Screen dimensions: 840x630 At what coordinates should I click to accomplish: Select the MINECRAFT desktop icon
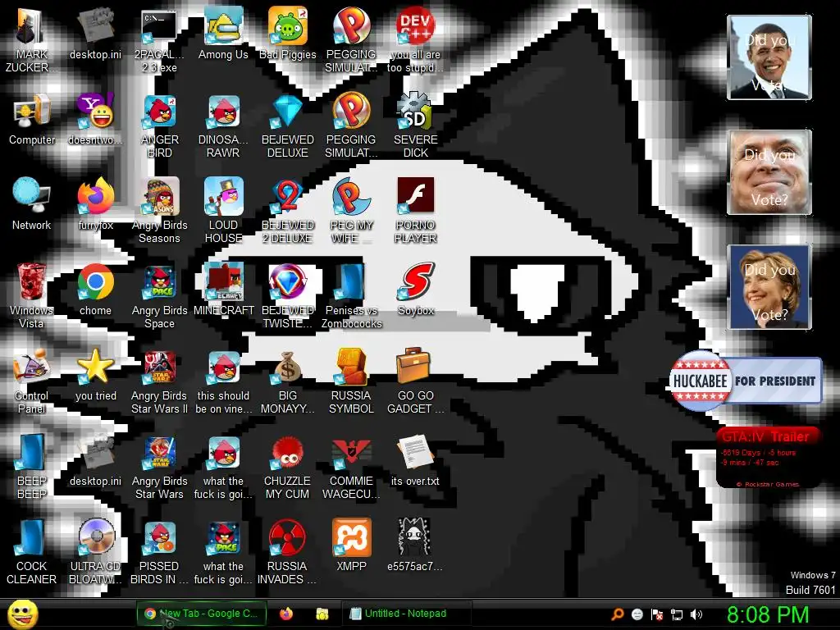point(223,290)
